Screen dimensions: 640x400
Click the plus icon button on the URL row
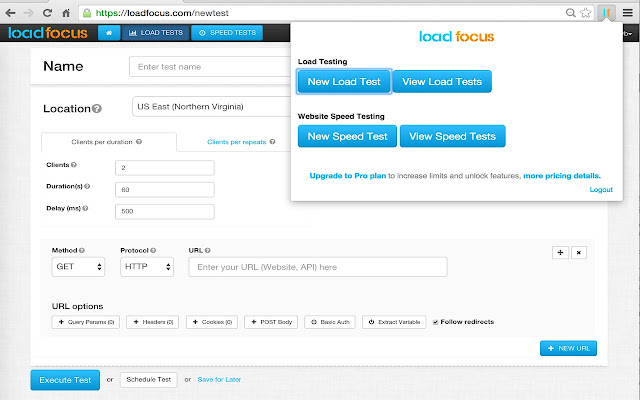click(560, 253)
